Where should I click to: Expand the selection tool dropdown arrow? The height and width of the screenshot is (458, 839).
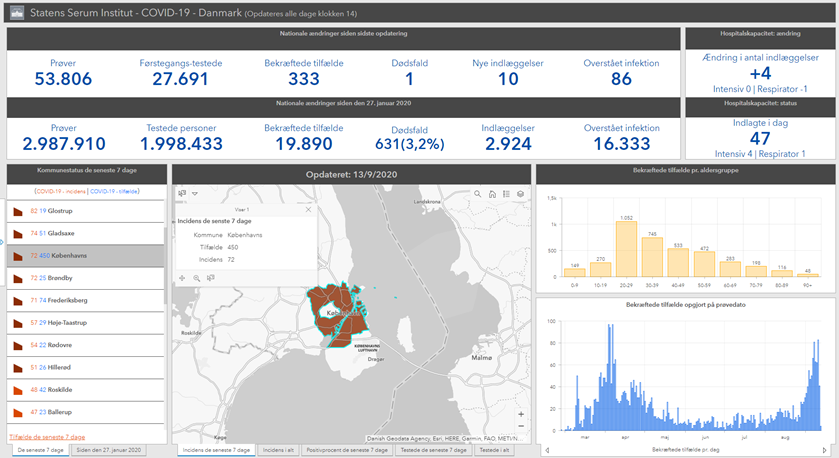pyautogui.click(x=195, y=194)
